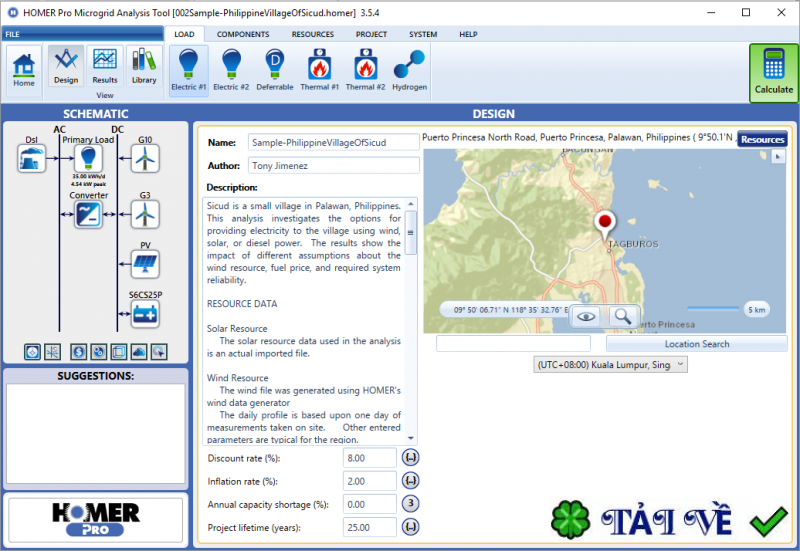This screenshot has height=551, width=800.
Task: Click the gears constraints icon below schematic
Action: click(98, 352)
